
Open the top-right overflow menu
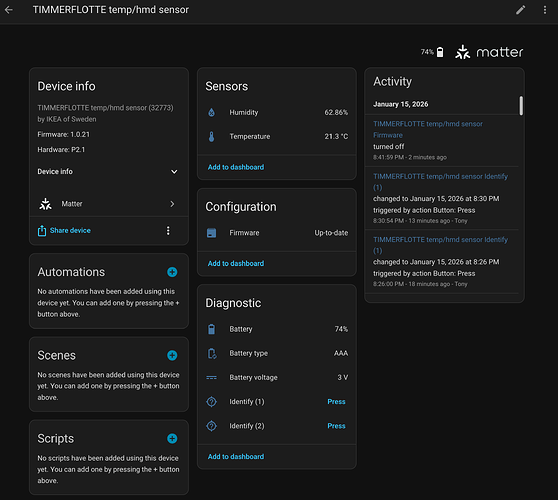[545, 10]
